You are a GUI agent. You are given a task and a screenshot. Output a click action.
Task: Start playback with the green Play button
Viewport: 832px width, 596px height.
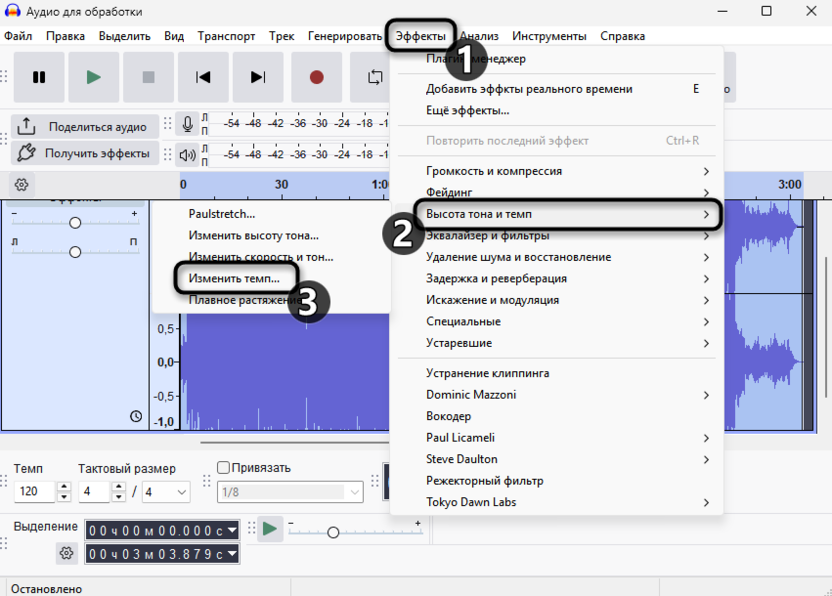94,77
